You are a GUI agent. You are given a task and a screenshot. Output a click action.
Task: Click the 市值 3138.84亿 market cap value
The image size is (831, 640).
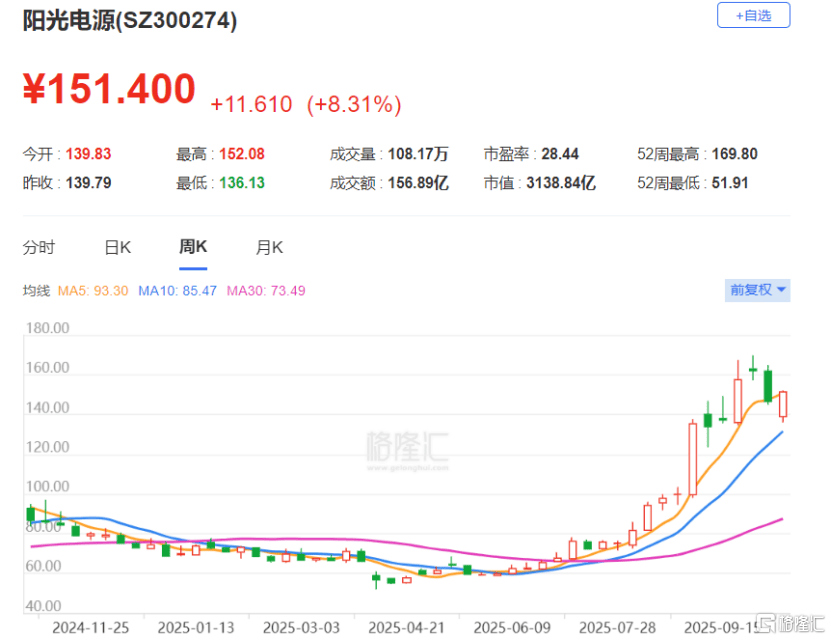pos(560,183)
